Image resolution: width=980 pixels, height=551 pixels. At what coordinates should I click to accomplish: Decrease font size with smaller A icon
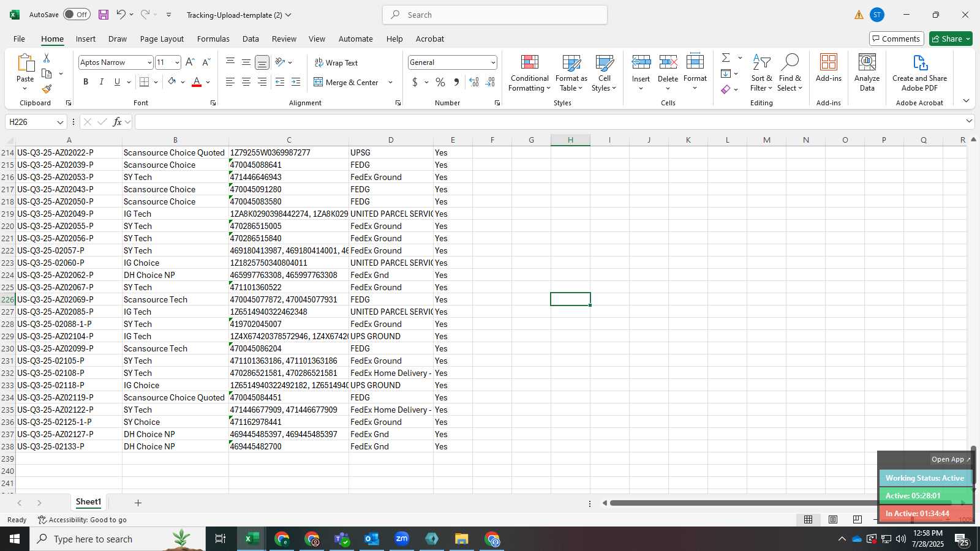tap(206, 62)
